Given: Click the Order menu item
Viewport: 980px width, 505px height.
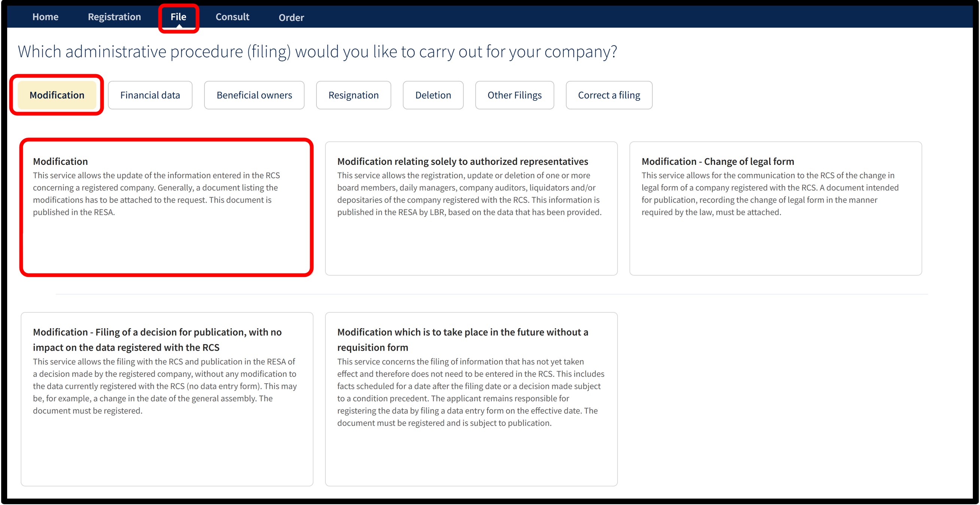Looking at the screenshot, I should (291, 18).
